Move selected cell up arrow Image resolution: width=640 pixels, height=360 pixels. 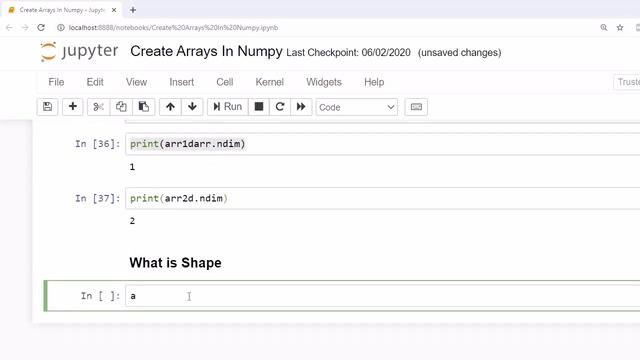click(x=170, y=107)
